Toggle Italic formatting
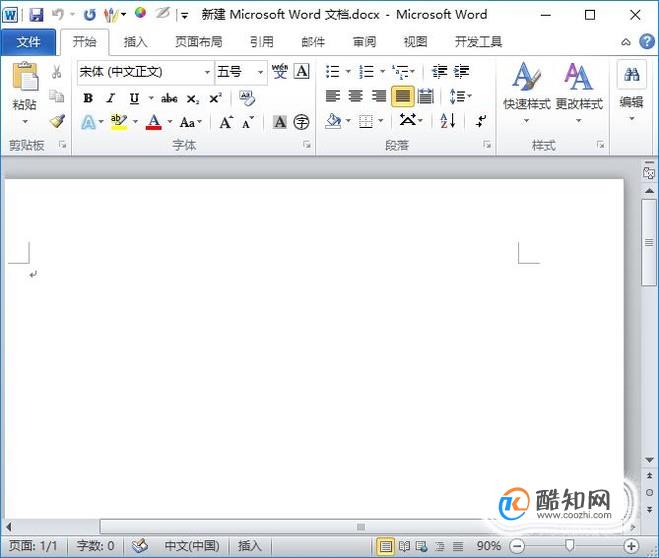659x558 pixels. [x=111, y=98]
